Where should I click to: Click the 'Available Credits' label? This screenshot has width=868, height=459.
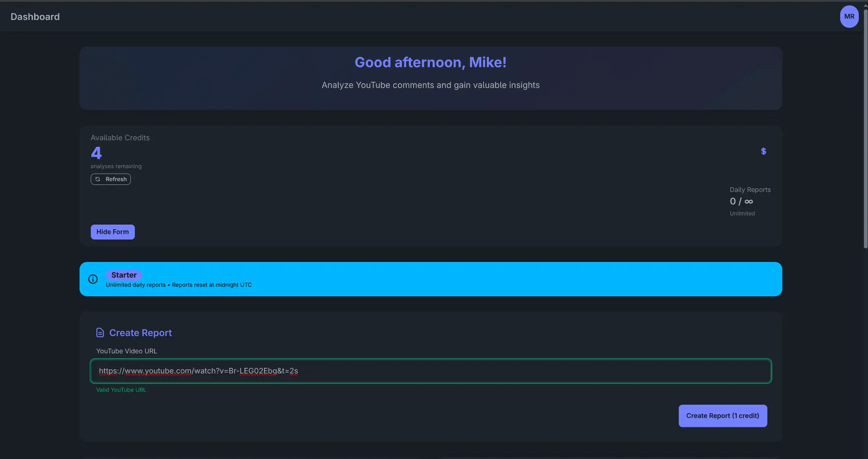(120, 138)
